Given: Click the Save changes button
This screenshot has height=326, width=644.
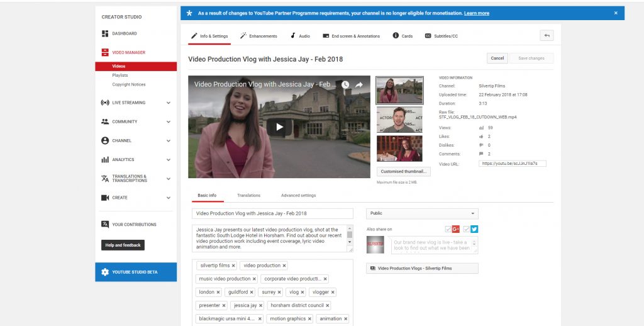Looking at the screenshot, I should [531, 59].
